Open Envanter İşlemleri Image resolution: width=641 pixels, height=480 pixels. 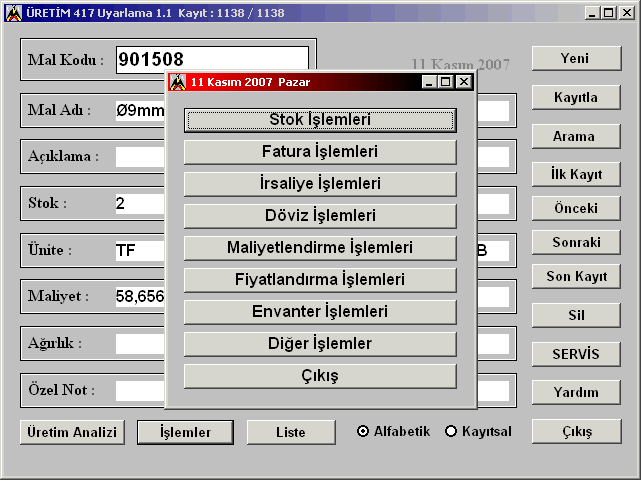[320, 312]
